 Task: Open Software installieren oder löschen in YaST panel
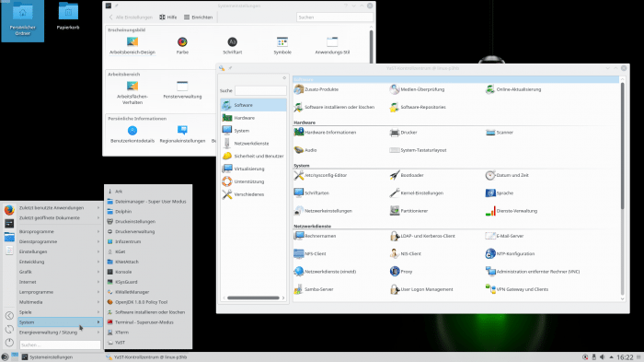334,107
